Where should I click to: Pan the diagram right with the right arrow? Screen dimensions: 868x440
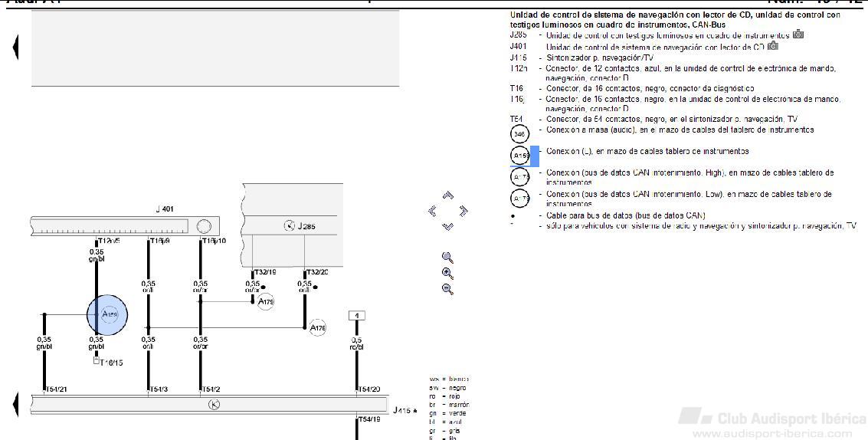point(463,211)
